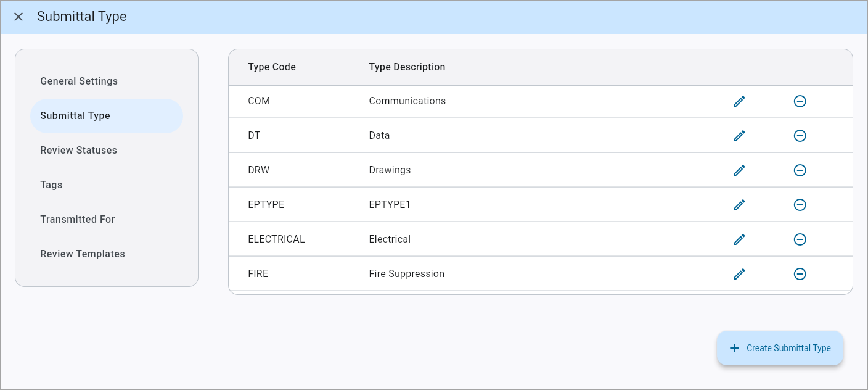The width and height of the screenshot is (868, 390).
Task: Edit the DRW Drawings entry
Action: click(x=739, y=170)
